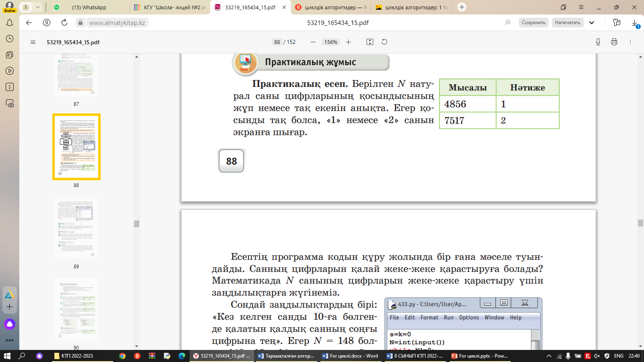Toggle the PDF thumbnail sidebar menu
This screenshot has width=644, height=362.
pos(33,42)
